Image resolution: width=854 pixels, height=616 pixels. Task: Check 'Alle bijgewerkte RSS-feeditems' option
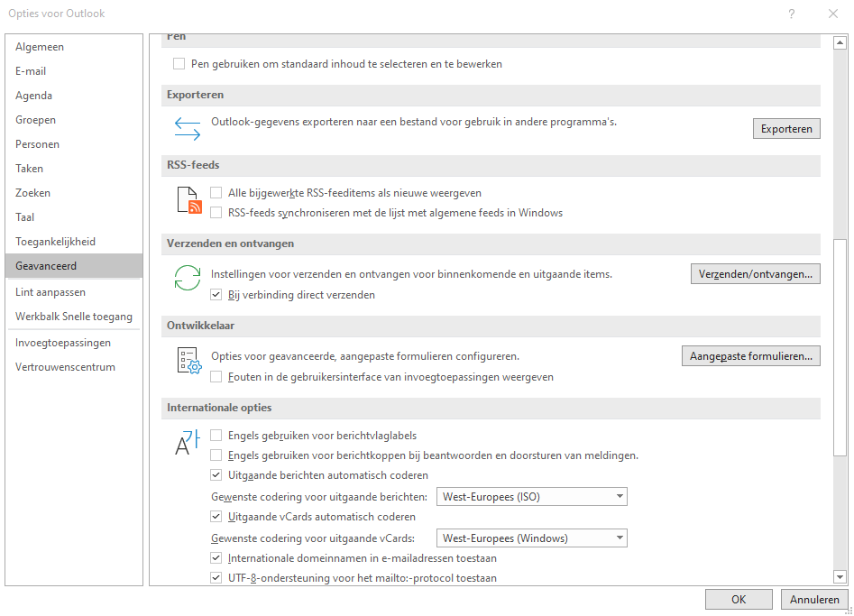pyautogui.click(x=216, y=193)
